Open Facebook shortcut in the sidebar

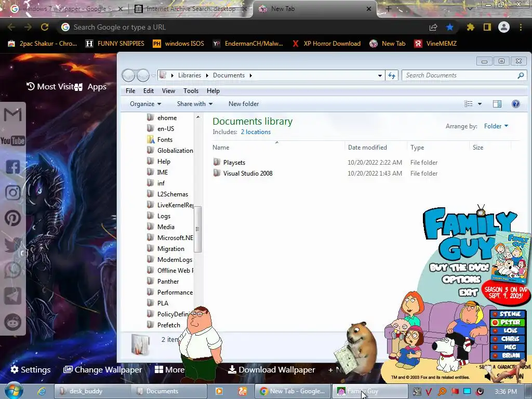[12, 167]
